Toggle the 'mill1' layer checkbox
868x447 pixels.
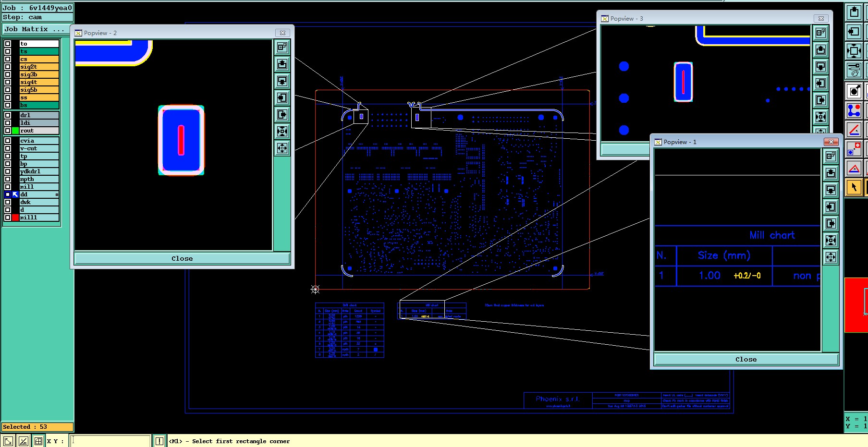tap(8, 217)
